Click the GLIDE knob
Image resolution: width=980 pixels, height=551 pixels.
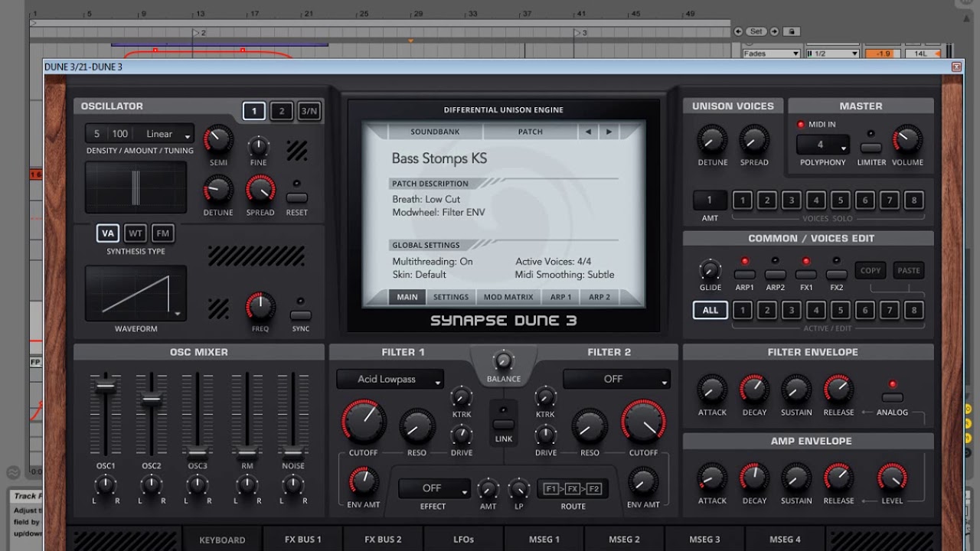710,270
